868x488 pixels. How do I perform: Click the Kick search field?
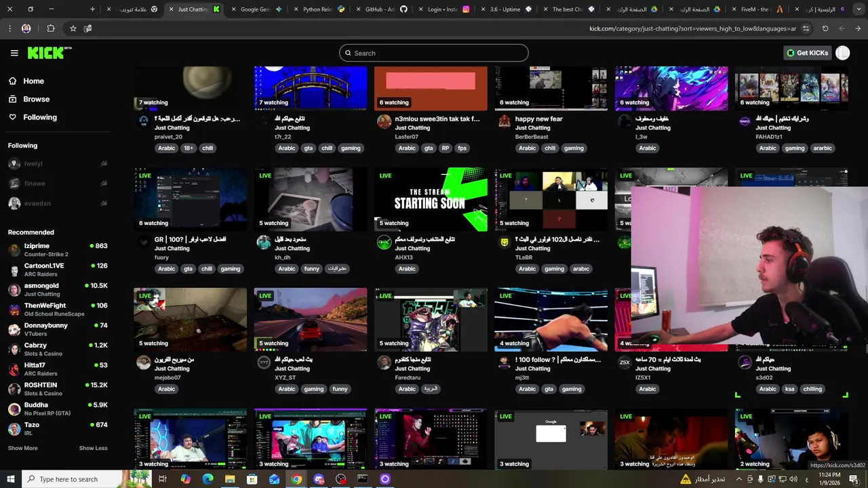coord(434,53)
